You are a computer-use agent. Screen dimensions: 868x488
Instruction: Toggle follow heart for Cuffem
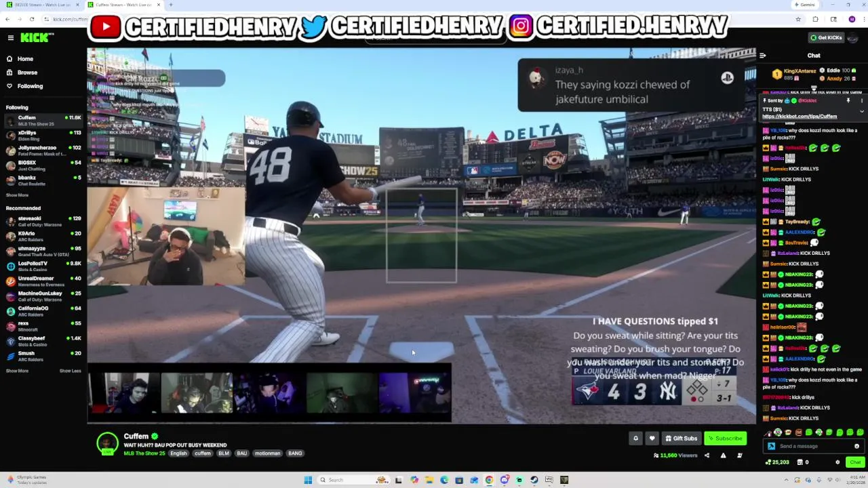(x=652, y=439)
